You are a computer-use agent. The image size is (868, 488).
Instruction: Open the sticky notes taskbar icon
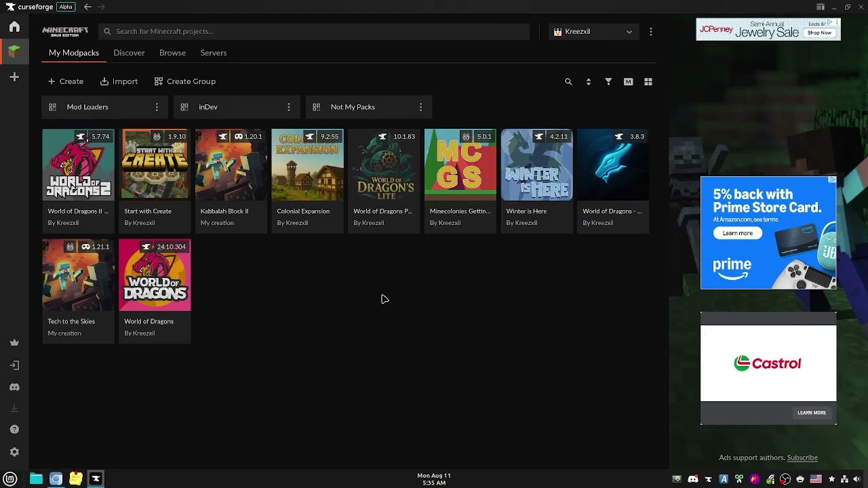coord(76,479)
